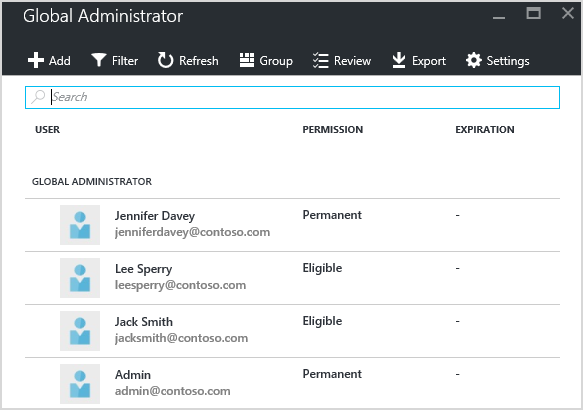Select Lee Sperry's avatar thumbnail
This screenshot has width=583, height=410.
point(80,278)
